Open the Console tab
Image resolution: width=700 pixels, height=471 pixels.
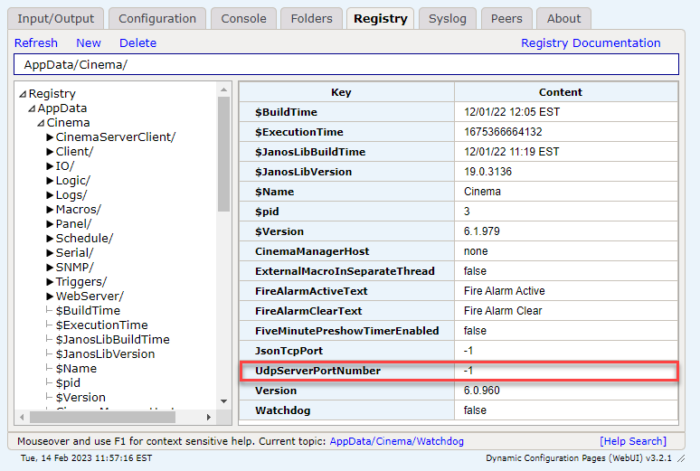click(244, 19)
